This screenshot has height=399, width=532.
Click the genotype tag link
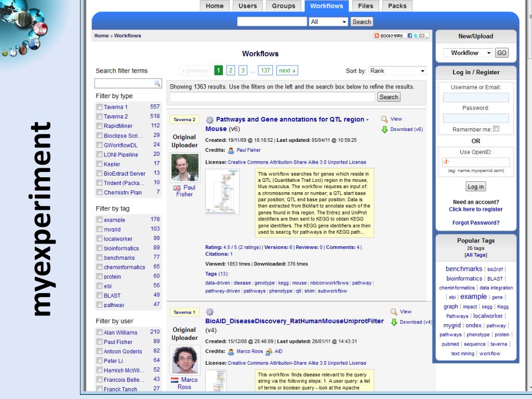[x=264, y=283]
